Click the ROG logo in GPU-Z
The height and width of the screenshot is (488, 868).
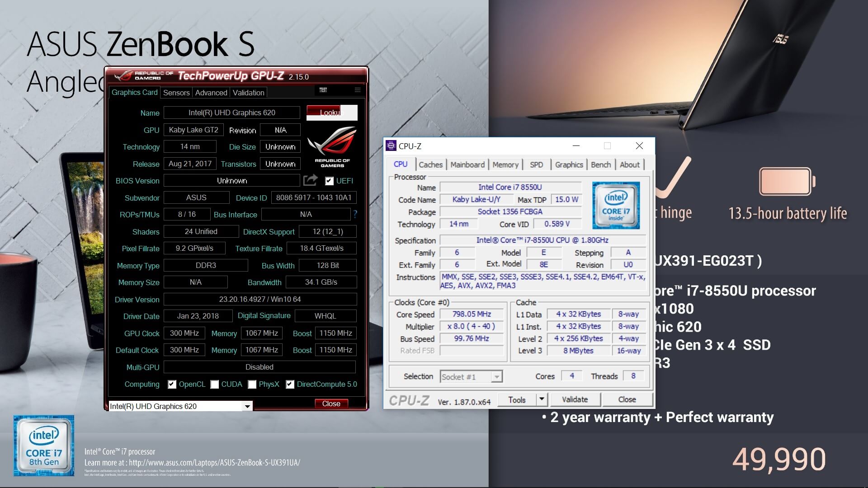(332, 147)
